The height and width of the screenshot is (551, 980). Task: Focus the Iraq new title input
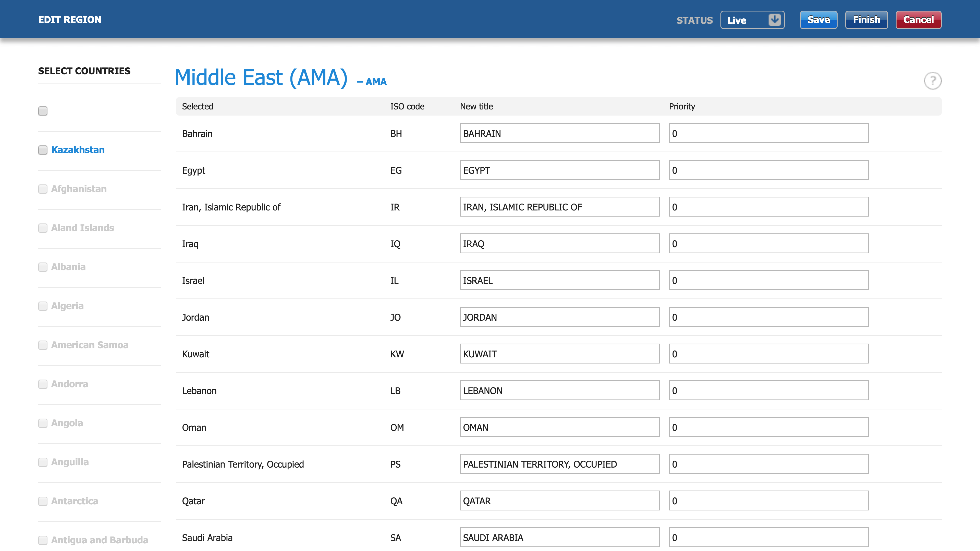click(559, 244)
